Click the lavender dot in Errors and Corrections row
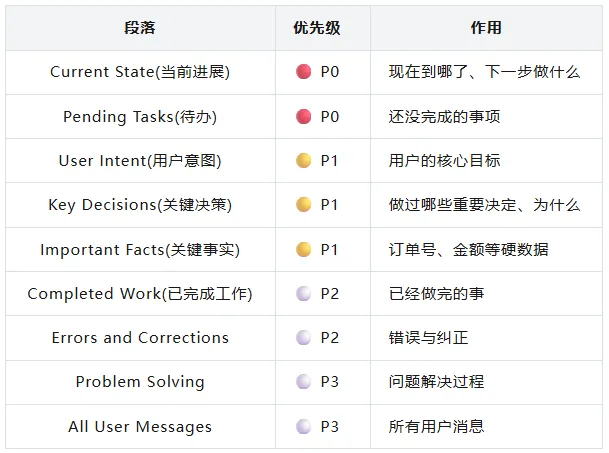 [x=303, y=337]
